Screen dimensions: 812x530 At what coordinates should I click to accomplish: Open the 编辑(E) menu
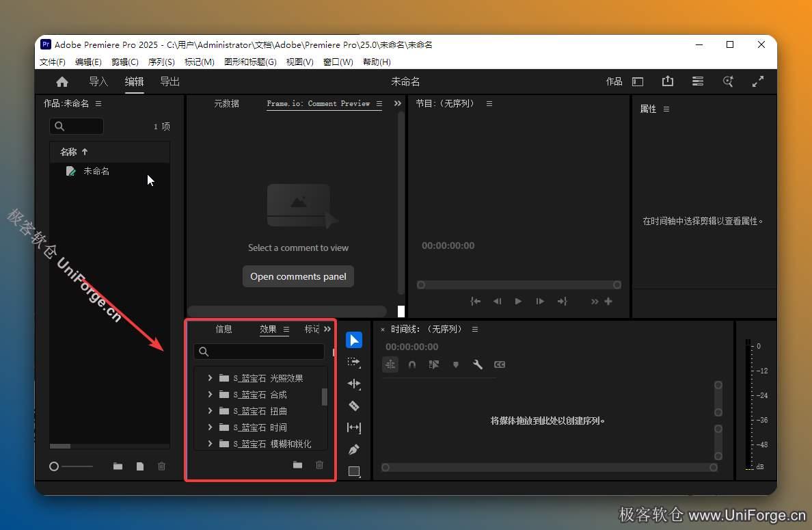click(x=88, y=62)
